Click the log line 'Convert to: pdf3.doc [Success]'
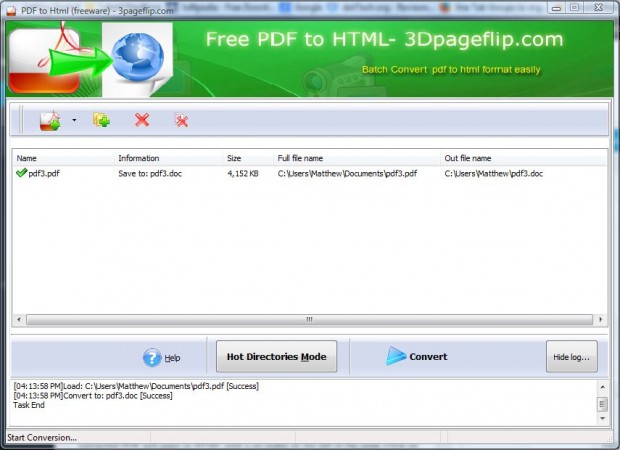Viewport: 620px width, 450px height. [93, 395]
